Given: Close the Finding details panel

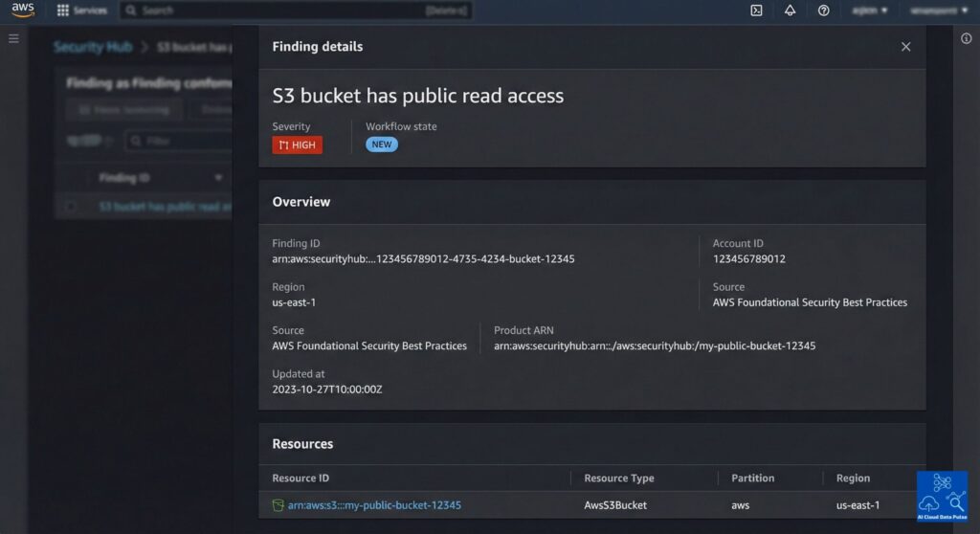Looking at the screenshot, I should [905, 47].
